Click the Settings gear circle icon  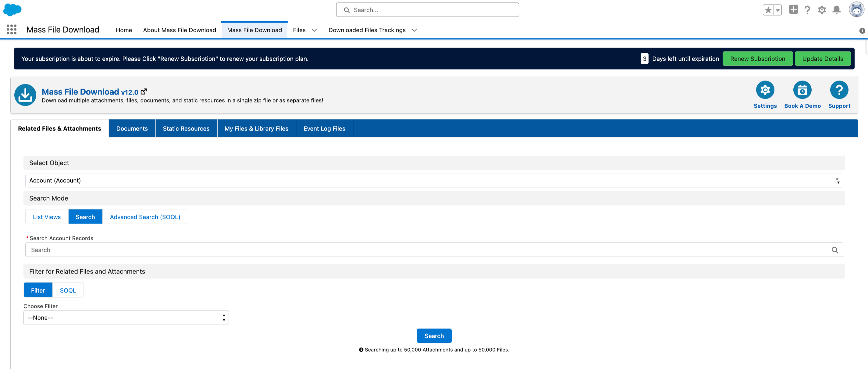765,90
